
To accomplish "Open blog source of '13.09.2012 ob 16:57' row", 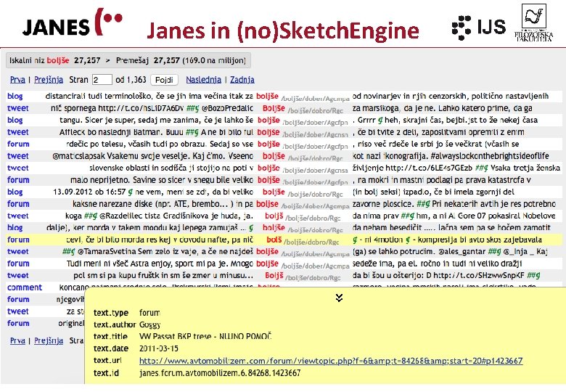I will [x=15, y=192].
